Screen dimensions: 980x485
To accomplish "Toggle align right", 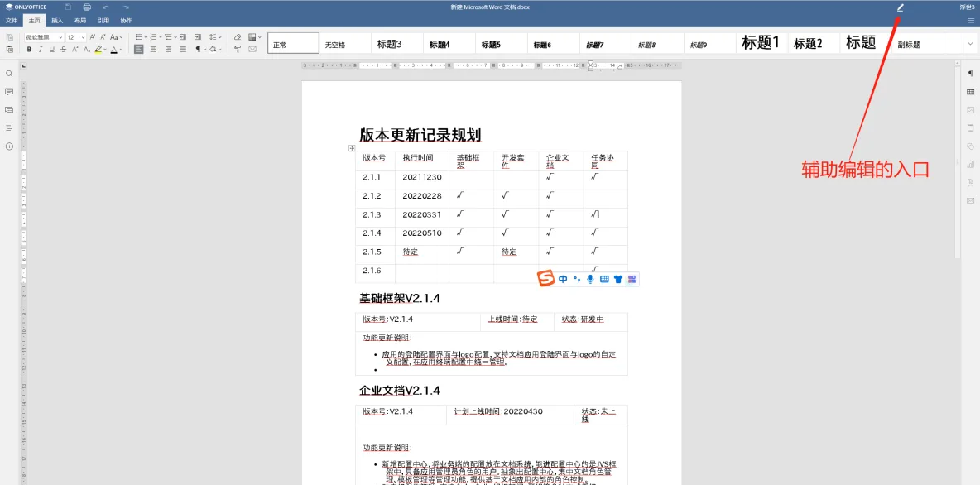I will [x=168, y=50].
